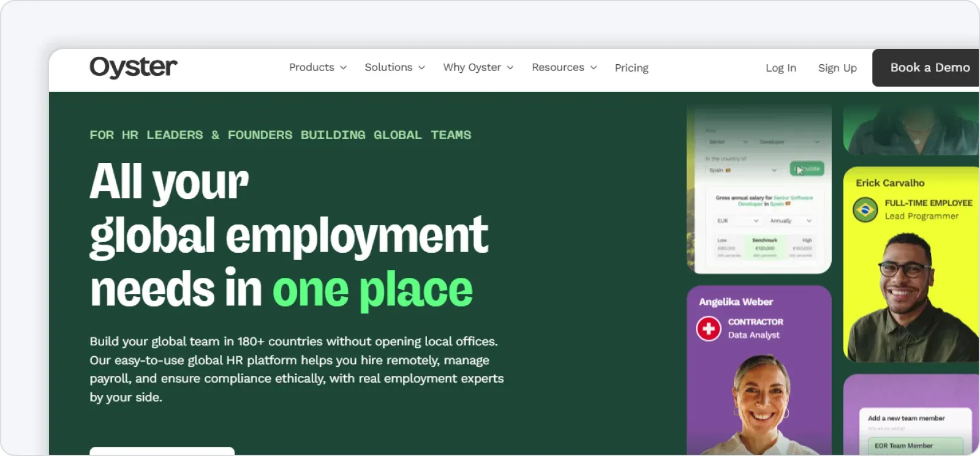980x456 pixels.
Task: Open the EUR currency dropdown
Action: pos(737,221)
